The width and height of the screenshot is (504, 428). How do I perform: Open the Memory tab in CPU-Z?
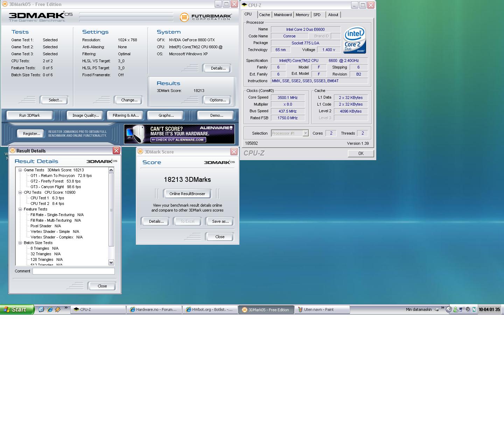point(302,15)
